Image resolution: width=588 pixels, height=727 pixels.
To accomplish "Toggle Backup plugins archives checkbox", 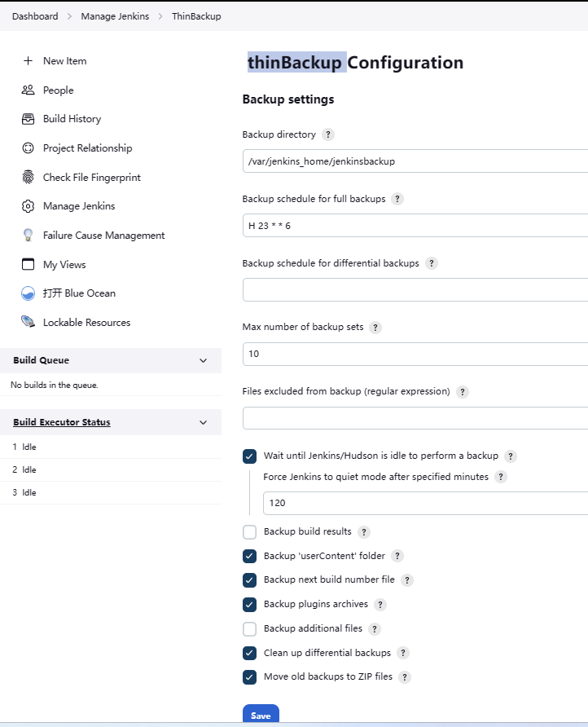I will (x=249, y=605).
